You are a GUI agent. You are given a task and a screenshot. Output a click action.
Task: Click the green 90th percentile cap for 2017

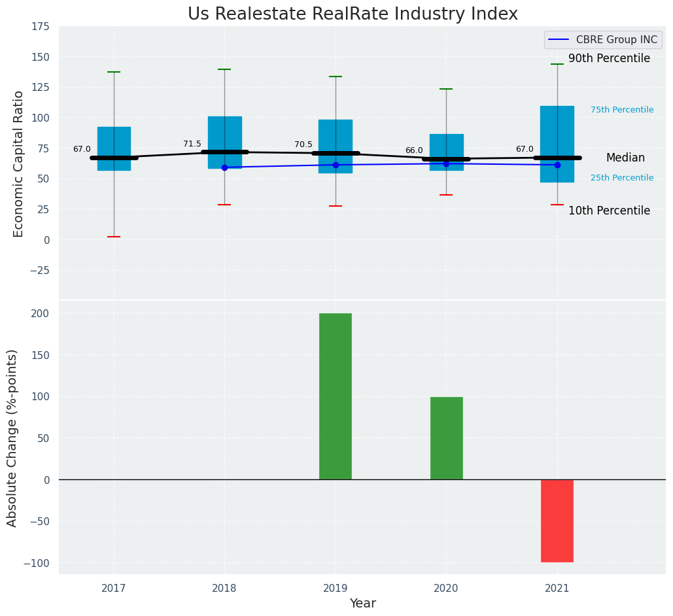[114, 72]
